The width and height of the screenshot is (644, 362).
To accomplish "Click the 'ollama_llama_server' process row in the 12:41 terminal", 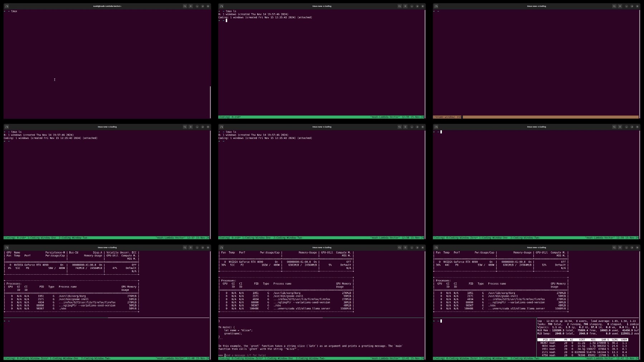I will point(286,308).
